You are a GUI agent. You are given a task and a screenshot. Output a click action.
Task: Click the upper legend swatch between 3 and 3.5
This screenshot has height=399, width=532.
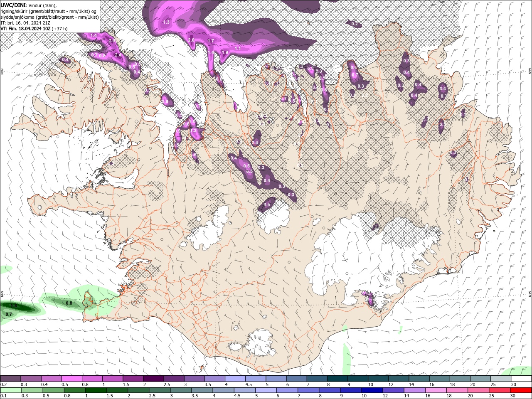pyautogui.click(x=194, y=379)
